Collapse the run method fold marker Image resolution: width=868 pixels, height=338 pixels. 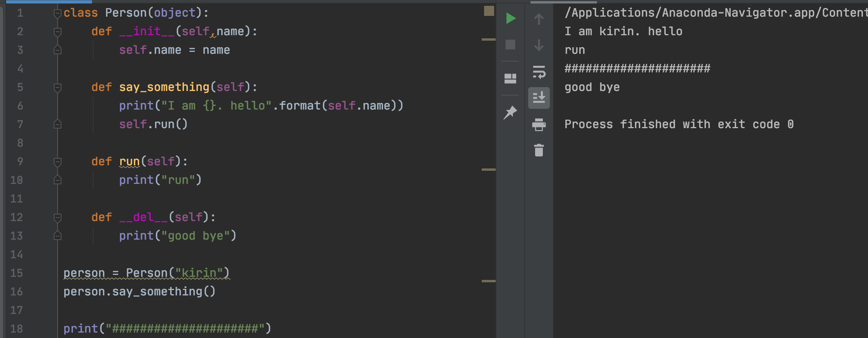(58, 162)
